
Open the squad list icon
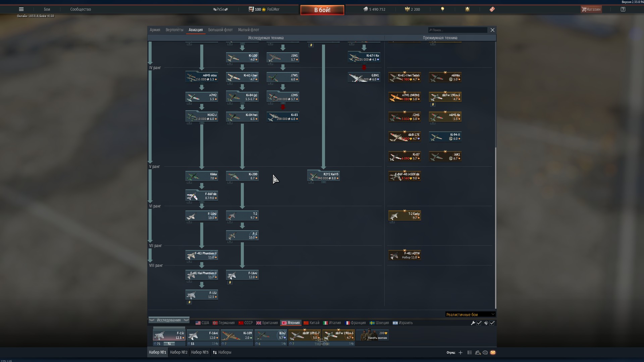470,353
